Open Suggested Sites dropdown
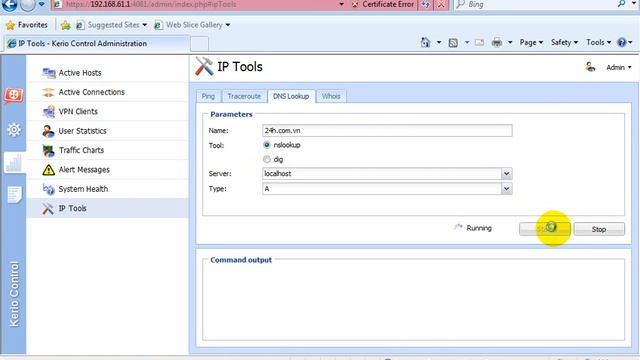This screenshot has width=640, height=360. point(111,25)
